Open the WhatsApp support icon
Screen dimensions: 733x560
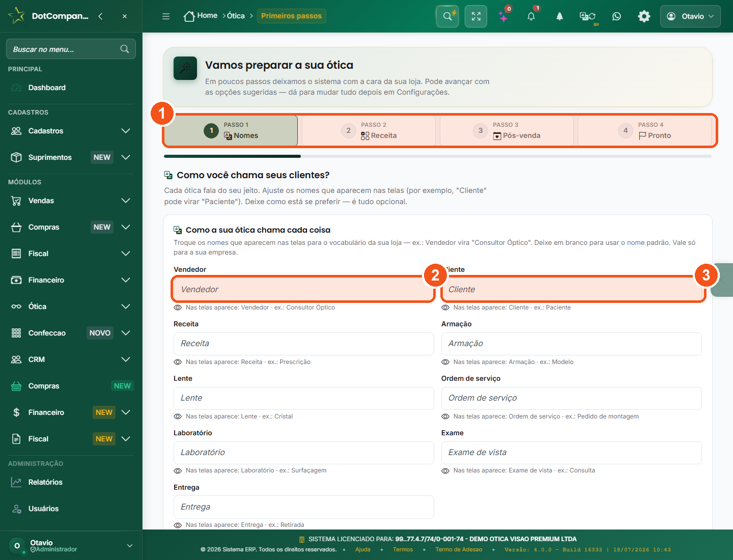click(616, 16)
